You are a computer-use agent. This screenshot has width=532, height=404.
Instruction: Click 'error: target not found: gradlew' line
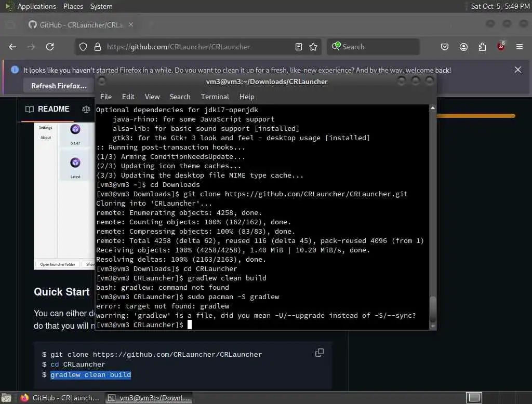[163, 306]
